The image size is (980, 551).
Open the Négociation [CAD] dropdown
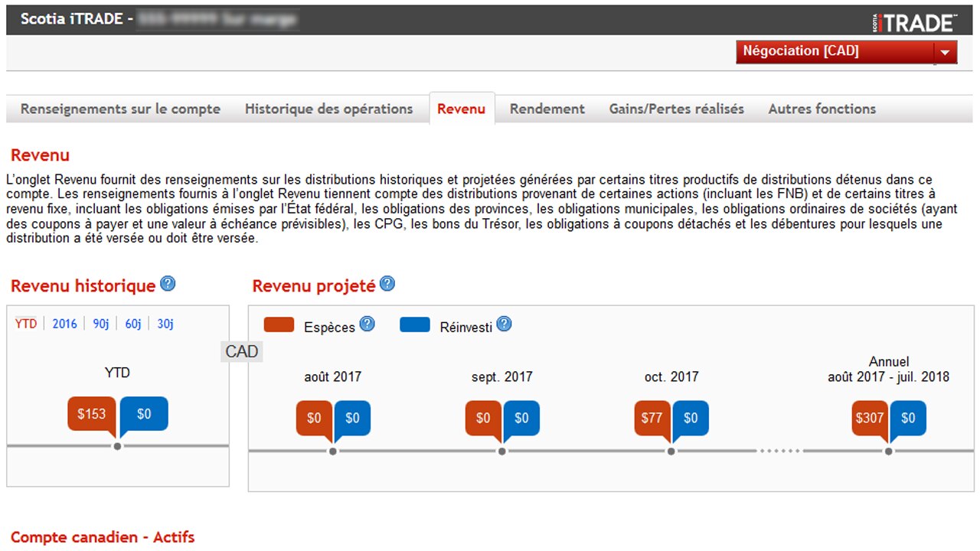pyautogui.click(x=847, y=52)
